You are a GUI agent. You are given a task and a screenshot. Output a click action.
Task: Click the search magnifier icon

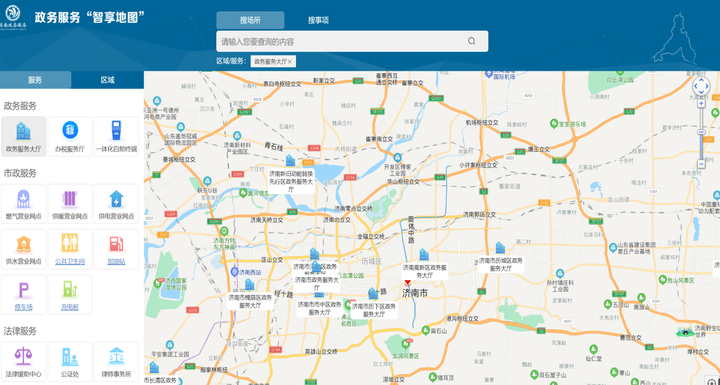(x=472, y=41)
